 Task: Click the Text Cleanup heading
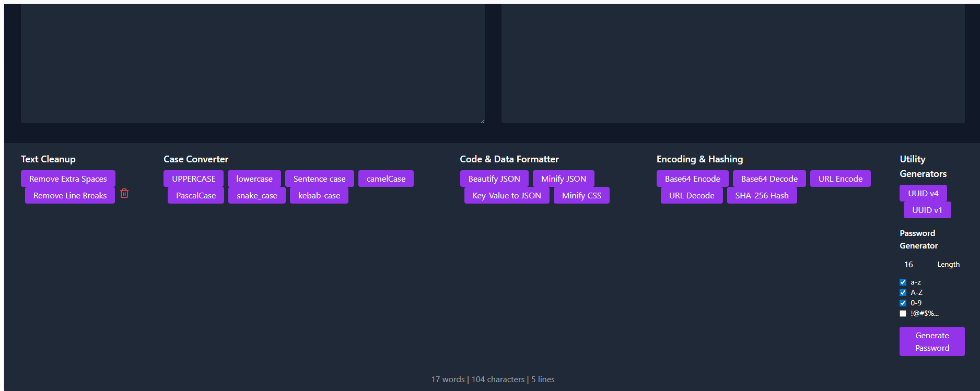point(48,159)
